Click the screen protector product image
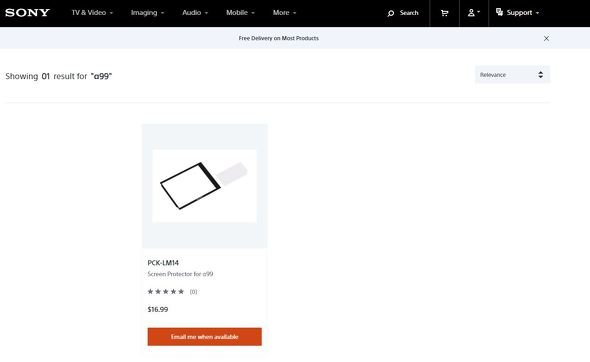 click(204, 186)
